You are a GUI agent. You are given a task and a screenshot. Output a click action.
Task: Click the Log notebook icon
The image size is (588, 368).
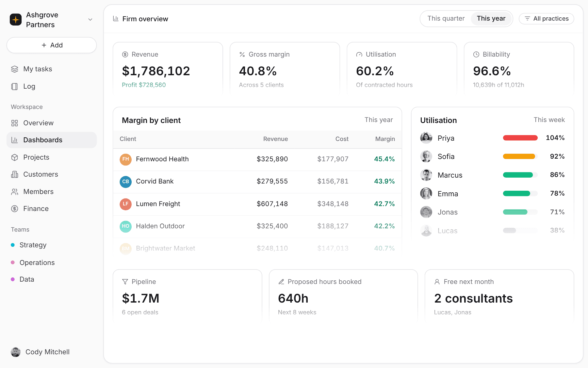click(x=15, y=86)
